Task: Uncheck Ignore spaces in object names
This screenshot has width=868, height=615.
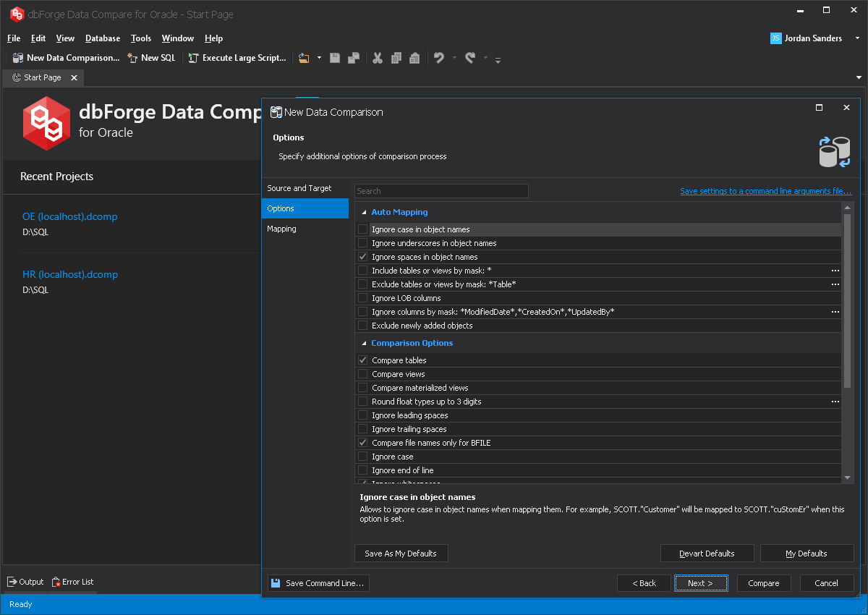Action: [362, 257]
